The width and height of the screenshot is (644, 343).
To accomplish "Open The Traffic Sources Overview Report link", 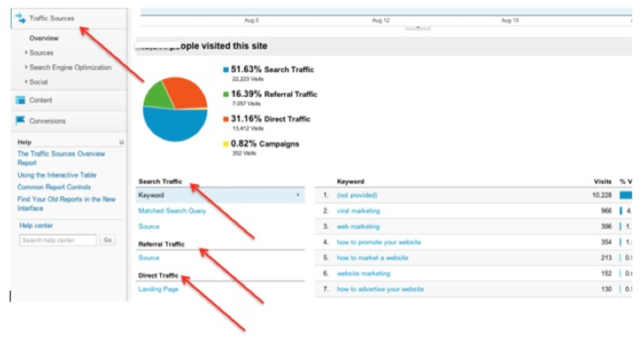I will tap(61, 158).
